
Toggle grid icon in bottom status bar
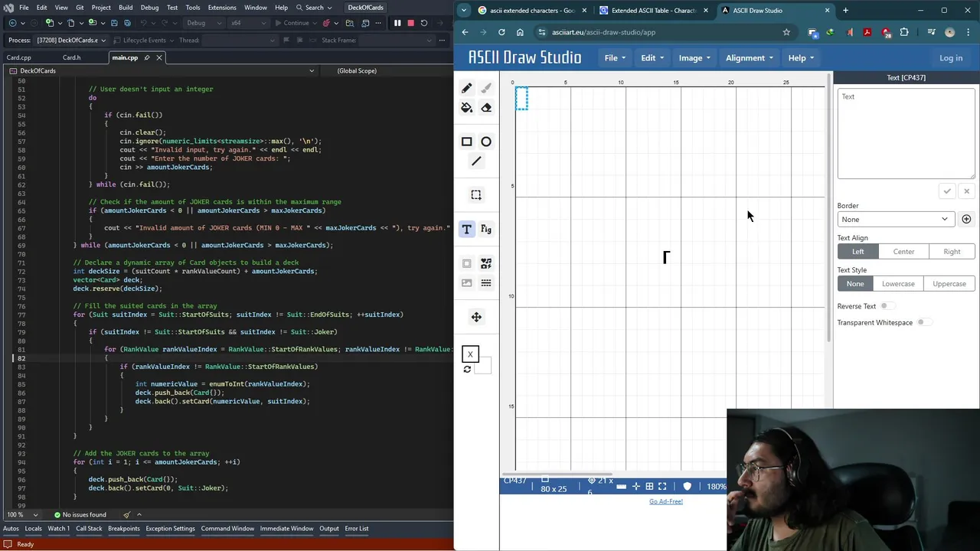(x=649, y=487)
